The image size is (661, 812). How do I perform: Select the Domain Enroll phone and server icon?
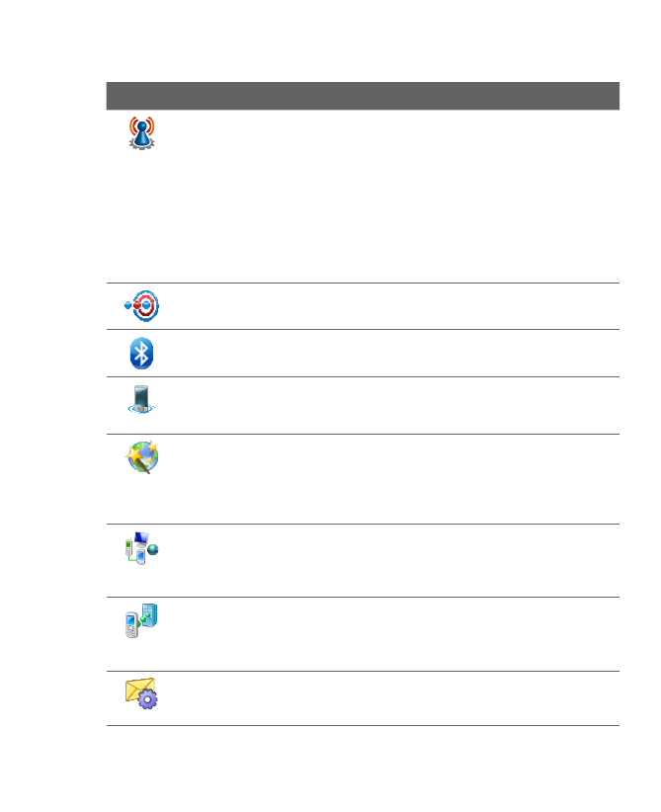click(x=142, y=621)
